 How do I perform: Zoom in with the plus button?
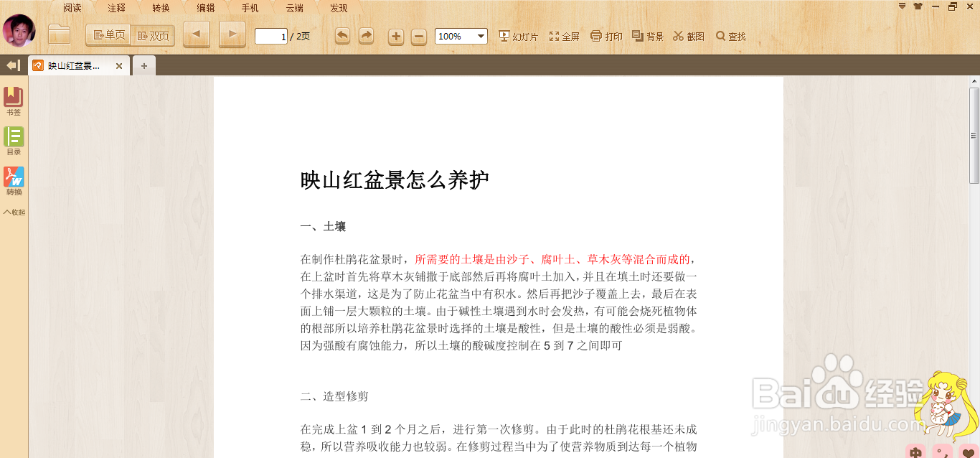pyautogui.click(x=396, y=37)
